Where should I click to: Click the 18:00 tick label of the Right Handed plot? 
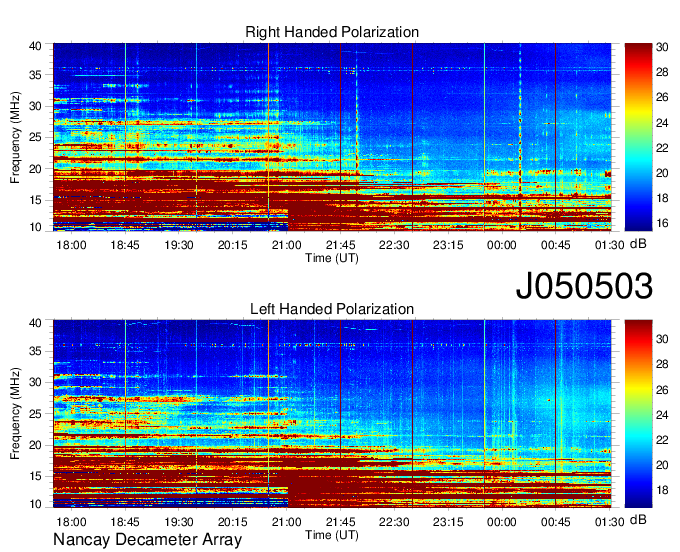point(71,245)
